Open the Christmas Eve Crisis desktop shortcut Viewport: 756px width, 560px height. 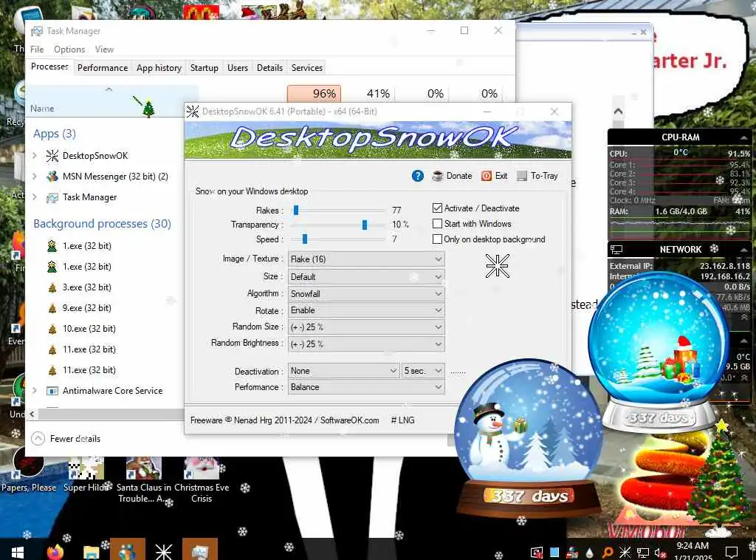click(202, 479)
